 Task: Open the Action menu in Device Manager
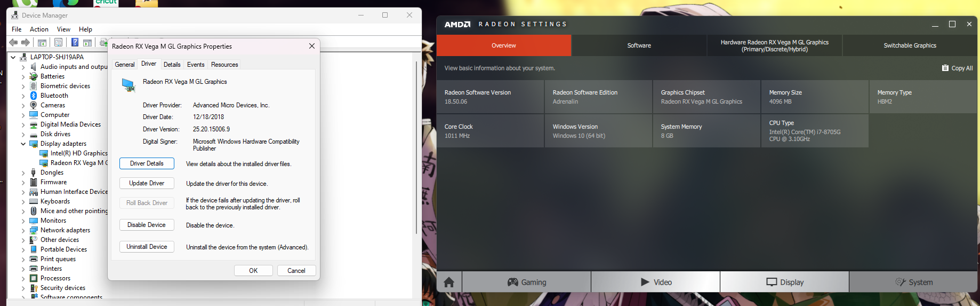39,29
